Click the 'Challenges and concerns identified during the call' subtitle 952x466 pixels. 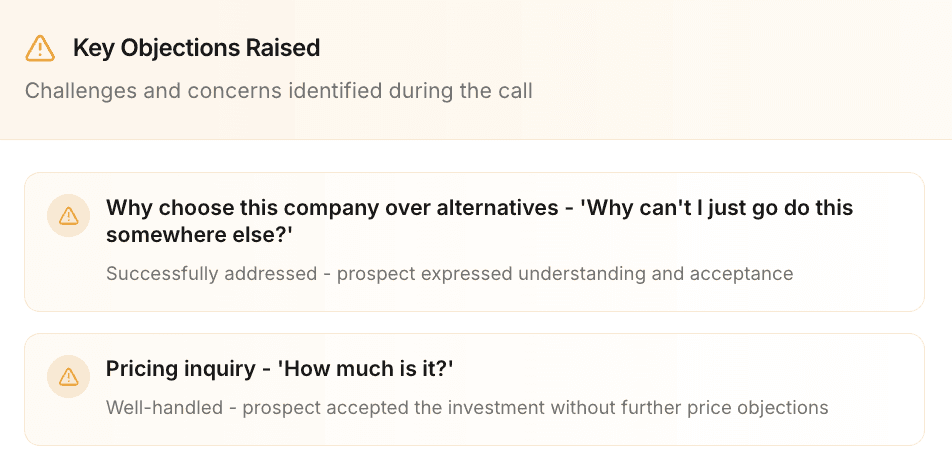(279, 91)
